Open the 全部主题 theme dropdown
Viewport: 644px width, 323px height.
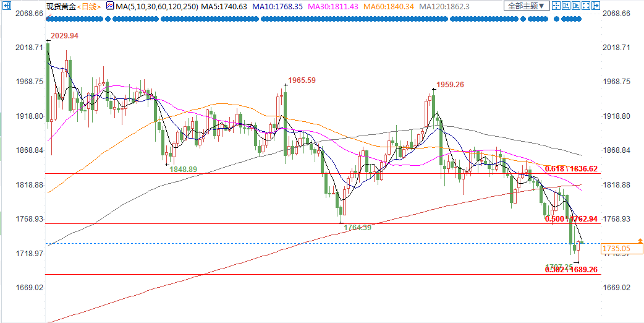(527, 6)
